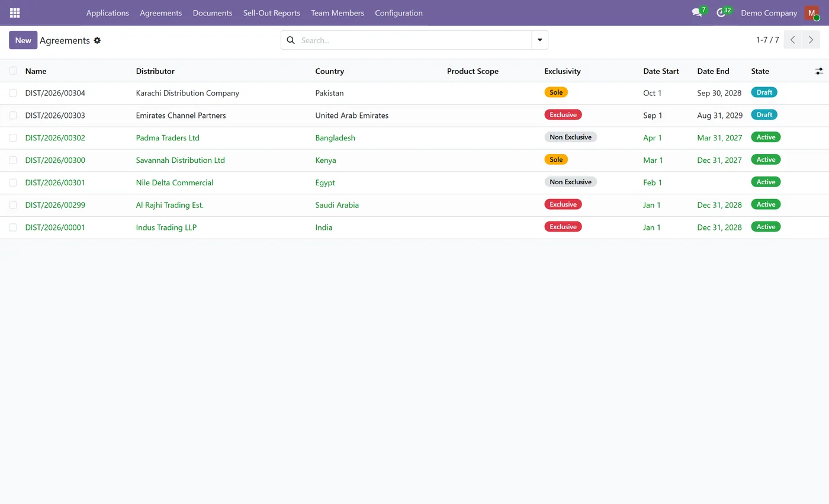This screenshot has width=829, height=504.
Task: Sort by the Date End column header
Action: tap(713, 71)
